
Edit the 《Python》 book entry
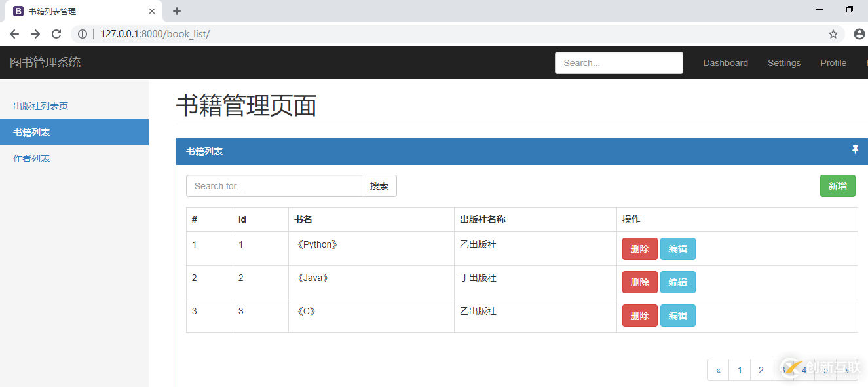pyautogui.click(x=677, y=249)
